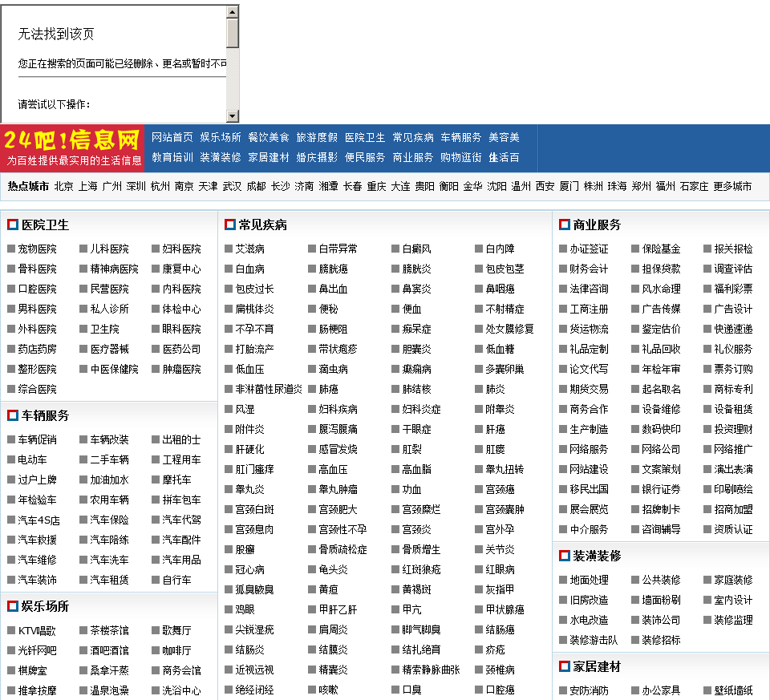The width and height of the screenshot is (770, 700).
Task: Open the 快递速递 service link
Action: click(x=733, y=330)
